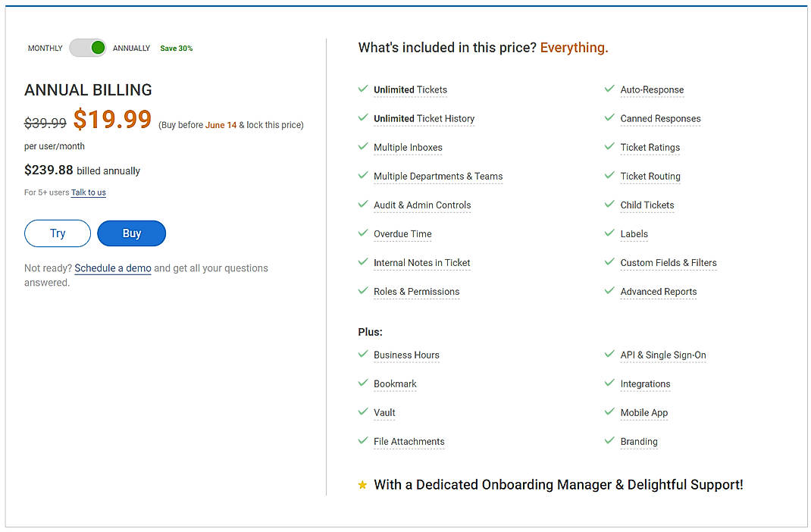Click the checkmark beside Ticket Routing
Screen dimensions: 811x532
click(609, 176)
